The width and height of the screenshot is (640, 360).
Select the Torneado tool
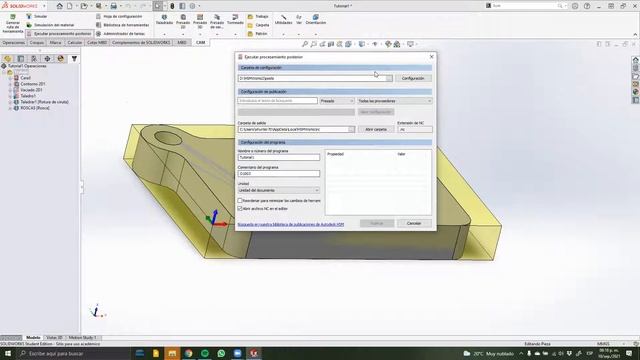coord(235,19)
